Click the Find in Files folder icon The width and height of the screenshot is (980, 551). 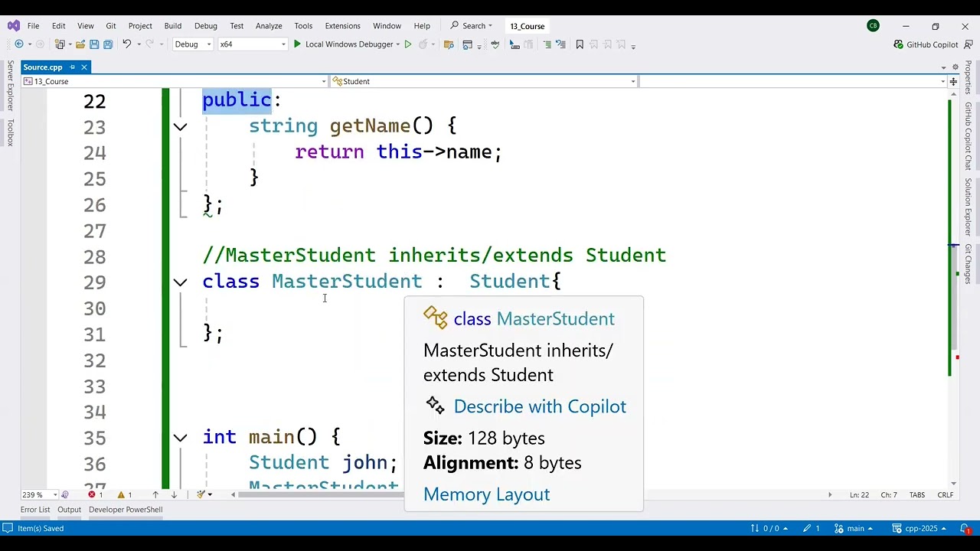[x=449, y=44]
